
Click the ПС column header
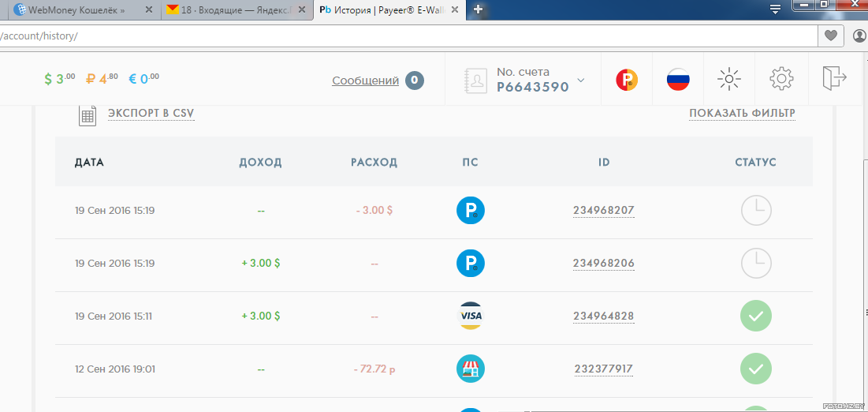tap(471, 163)
